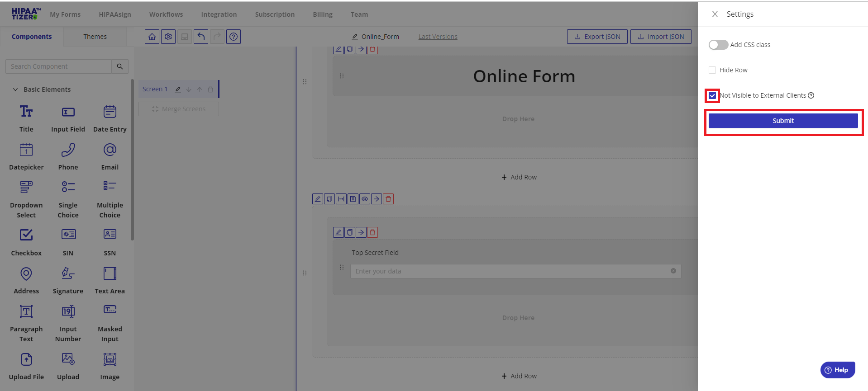The width and height of the screenshot is (868, 391).
Task: Grab the drag handle of Top Secret Field
Action: pyautogui.click(x=342, y=267)
